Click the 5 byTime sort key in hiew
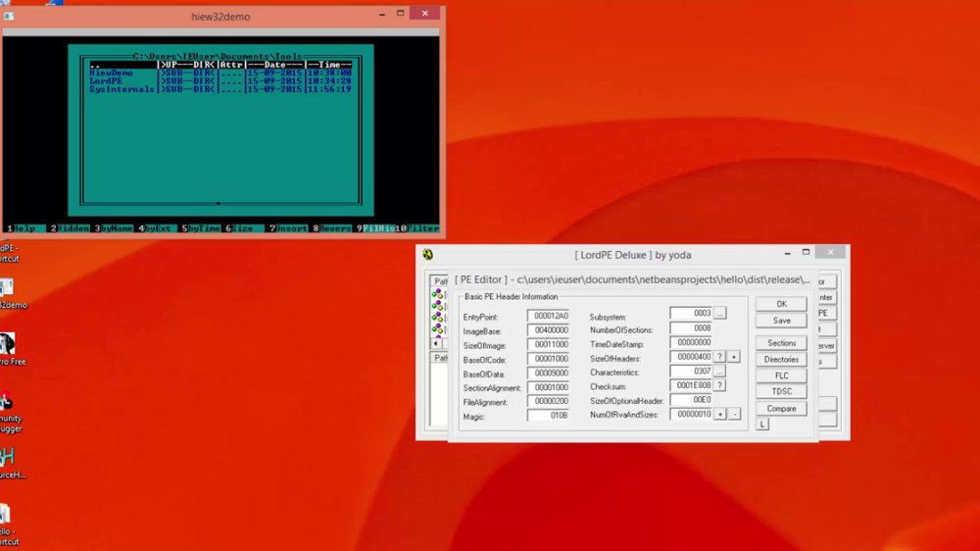Screen dimensions: 980x551 coord(201,228)
